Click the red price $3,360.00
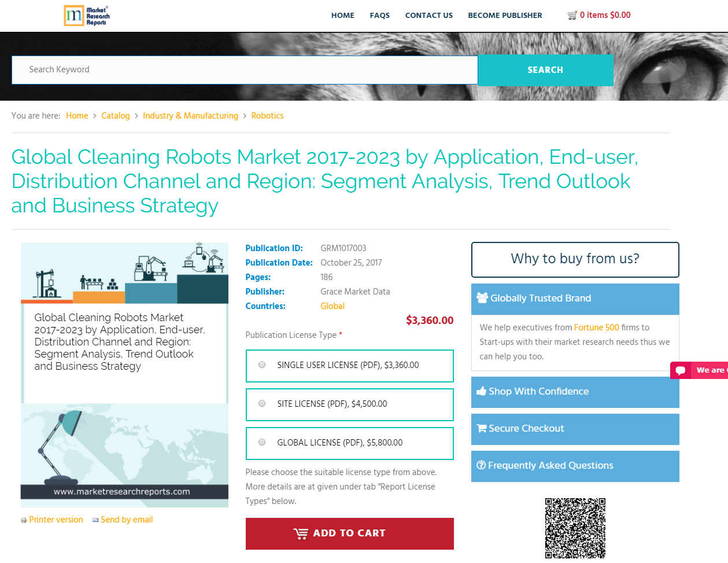Image resolution: width=728 pixels, height=563 pixels. [430, 321]
